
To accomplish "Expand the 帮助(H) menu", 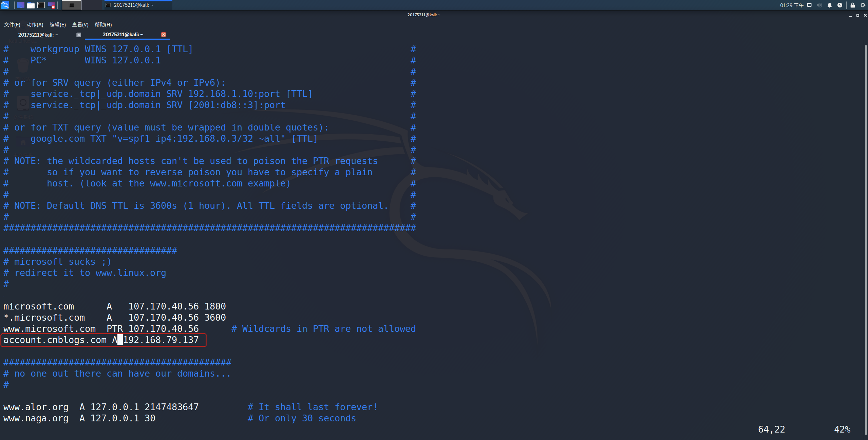I will coord(103,25).
